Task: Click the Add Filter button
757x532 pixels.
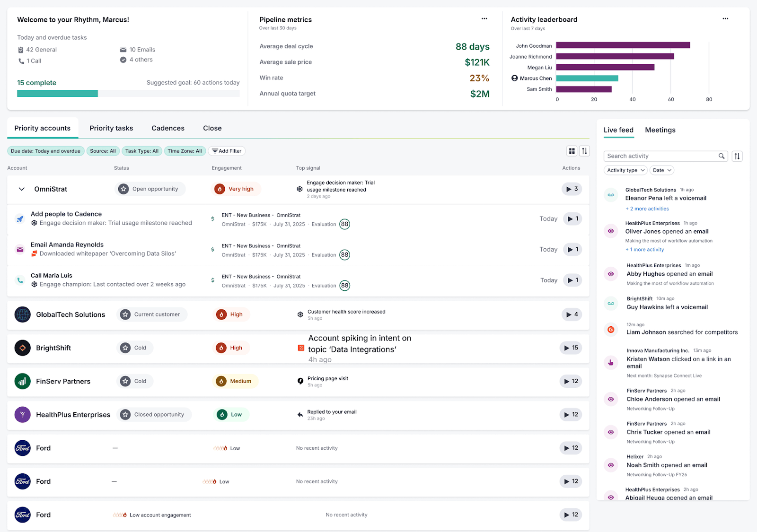Action: [x=227, y=151]
